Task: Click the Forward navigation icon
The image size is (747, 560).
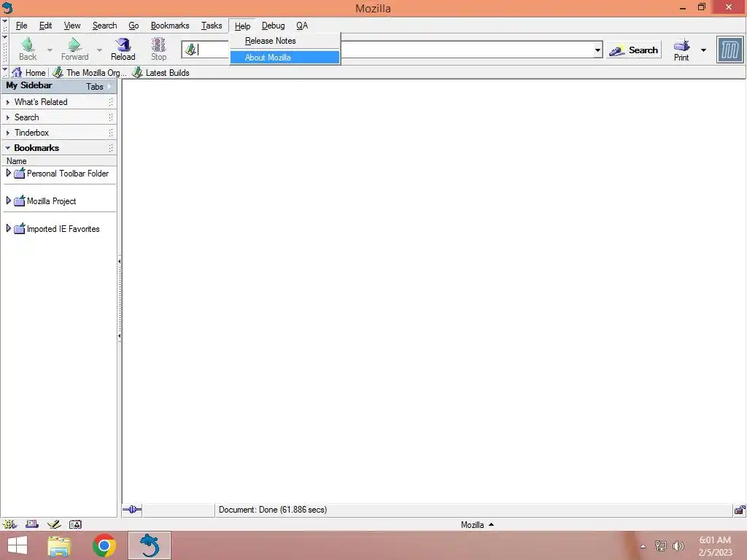Action: (74, 44)
